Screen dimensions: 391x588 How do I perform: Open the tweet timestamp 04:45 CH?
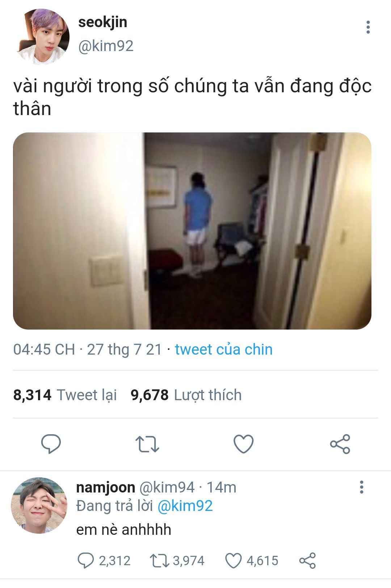[x=44, y=350]
